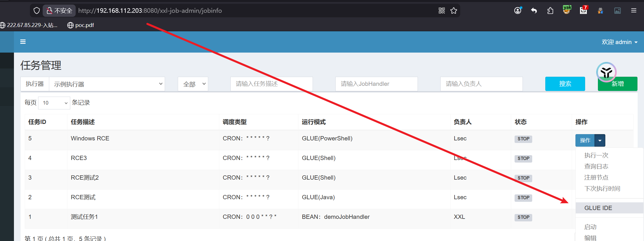Open the poc.pdf bookmark
Image resolution: width=644 pixels, height=241 pixels.
click(x=81, y=25)
